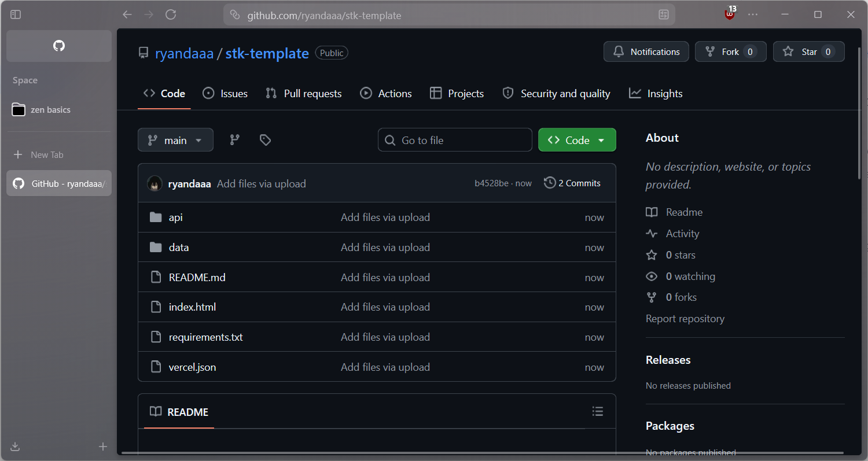The image size is (868, 461).
Task: Open the README outline list icon
Action: (598, 411)
